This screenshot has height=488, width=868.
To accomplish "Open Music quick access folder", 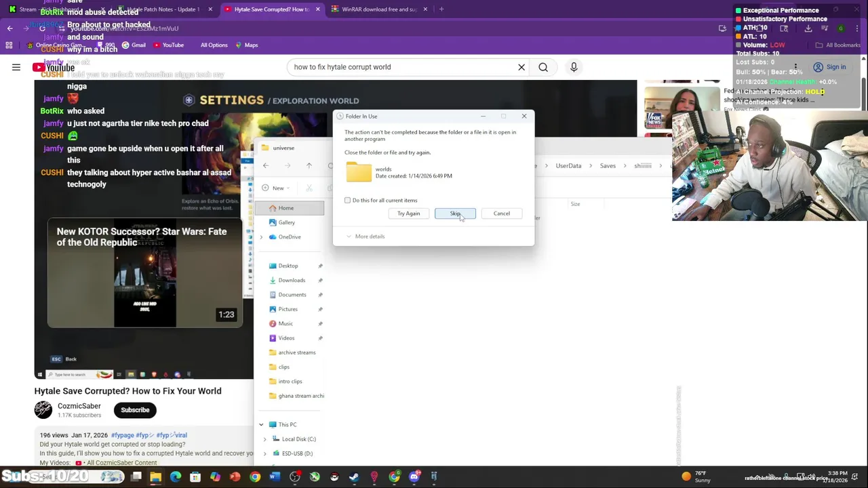I will (x=285, y=324).
